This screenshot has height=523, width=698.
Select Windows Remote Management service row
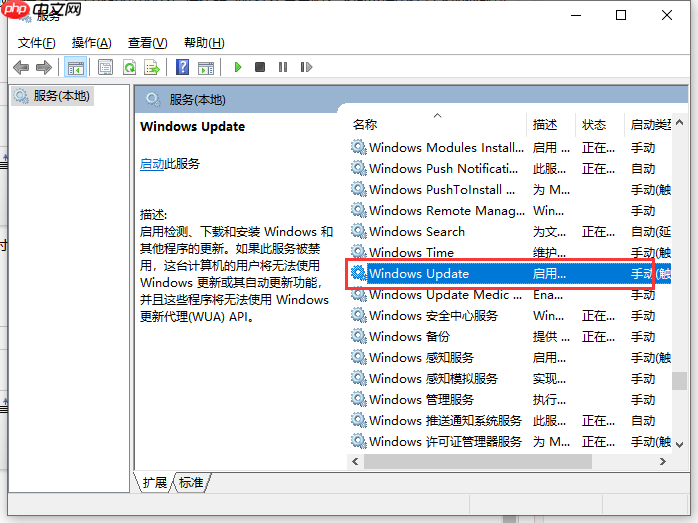(x=510, y=211)
